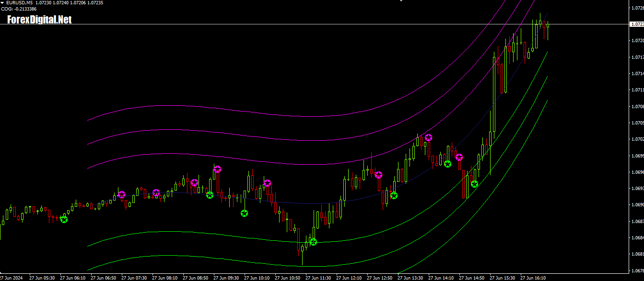Click the highest magenta star sell signal

pyautogui.click(x=428, y=137)
